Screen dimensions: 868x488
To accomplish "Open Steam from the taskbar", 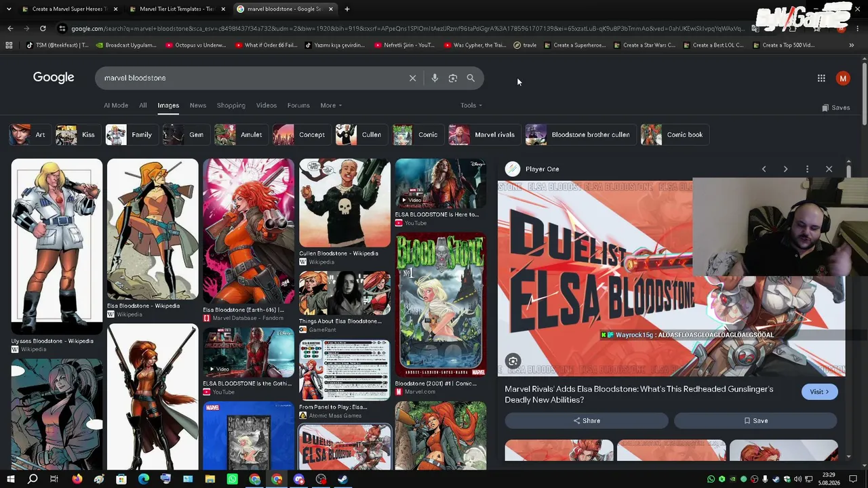I will tap(342, 479).
